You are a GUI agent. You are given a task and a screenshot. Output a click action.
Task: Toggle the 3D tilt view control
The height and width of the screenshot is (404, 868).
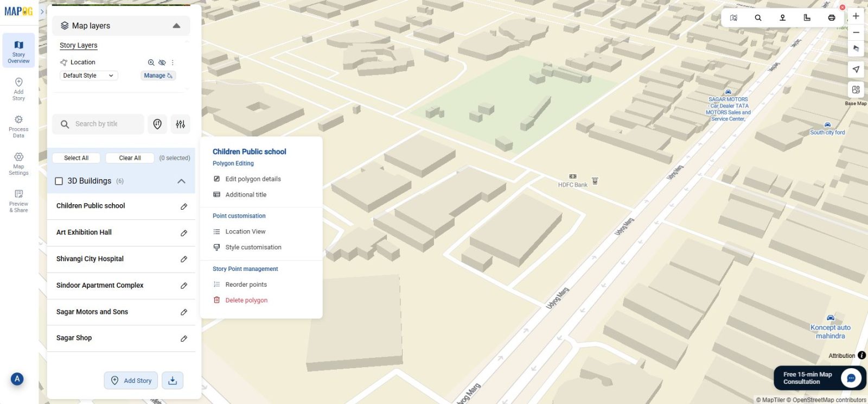coord(856,48)
